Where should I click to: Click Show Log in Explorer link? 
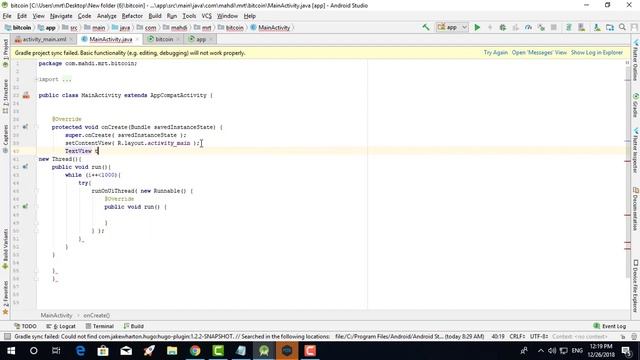tap(597, 53)
